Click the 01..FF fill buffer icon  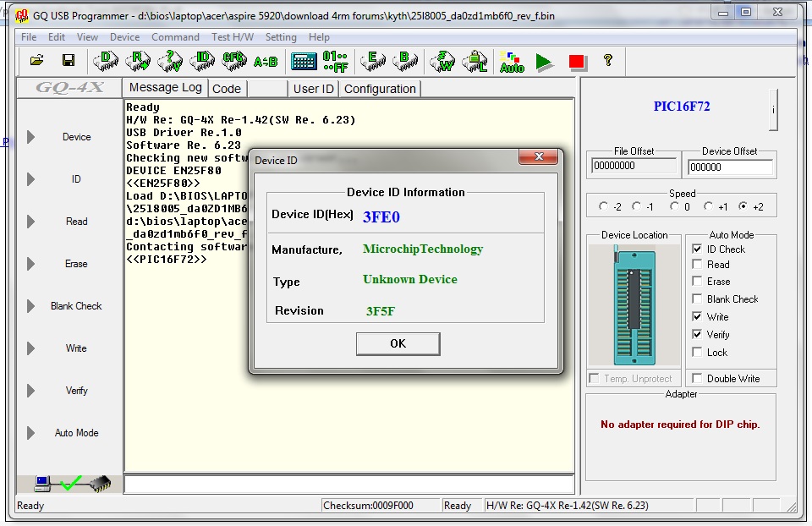point(336,61)
